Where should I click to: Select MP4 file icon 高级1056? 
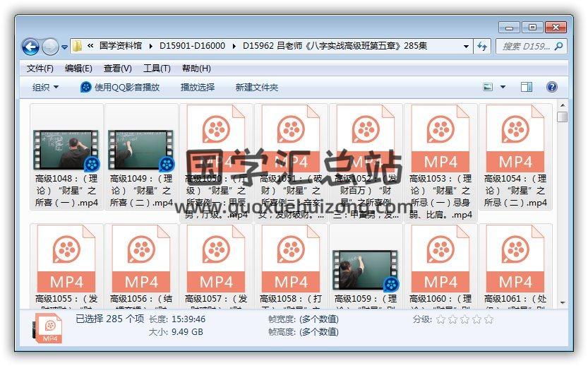point(141,259)
